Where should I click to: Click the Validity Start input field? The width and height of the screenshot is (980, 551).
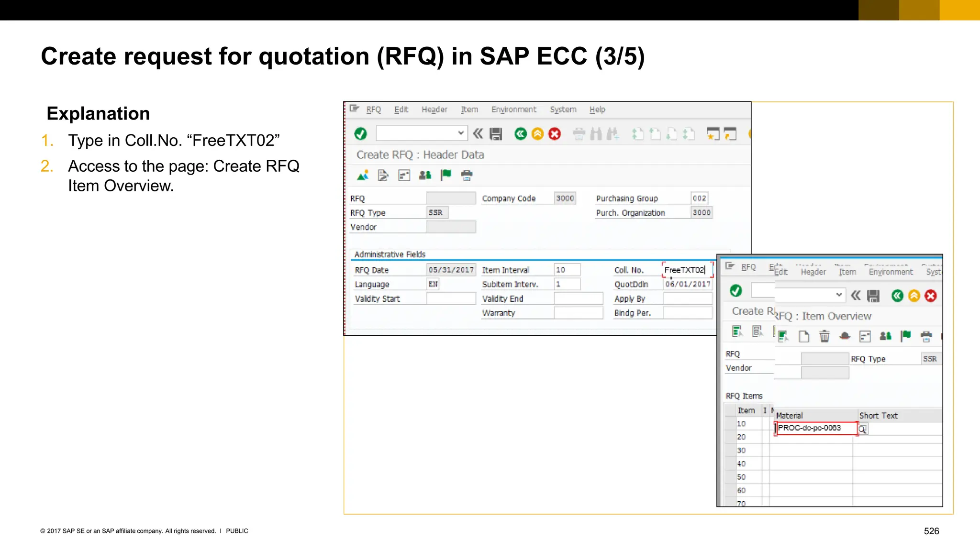[451, 298]
